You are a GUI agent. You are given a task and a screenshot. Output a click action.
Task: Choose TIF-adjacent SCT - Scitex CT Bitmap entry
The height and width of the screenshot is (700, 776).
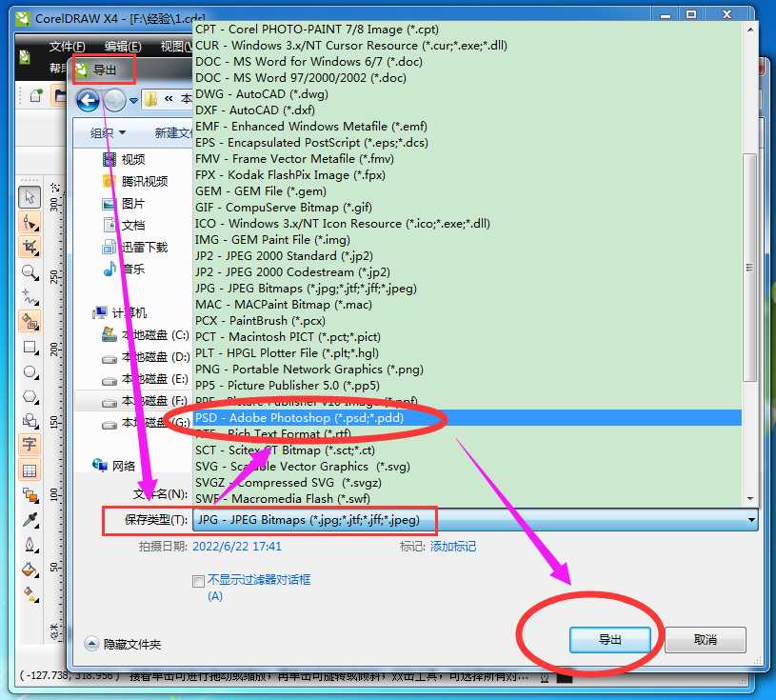(468, 450)
